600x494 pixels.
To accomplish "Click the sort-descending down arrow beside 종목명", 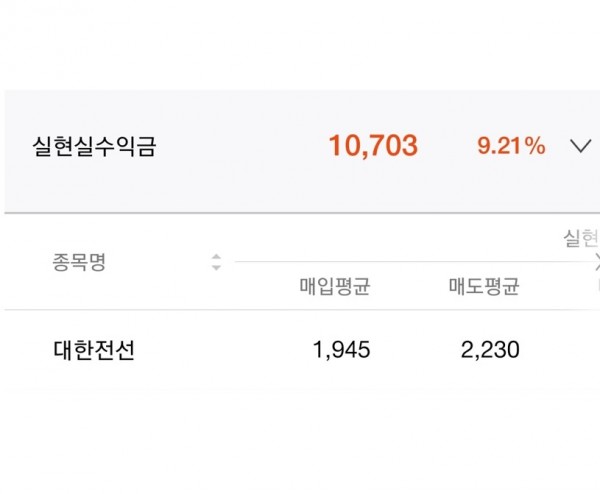I will click(215, 269).
